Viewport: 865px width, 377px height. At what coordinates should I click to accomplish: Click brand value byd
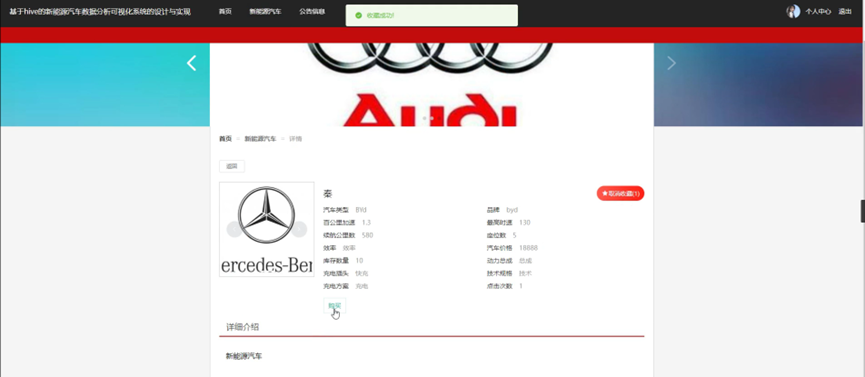click(512, 210)
